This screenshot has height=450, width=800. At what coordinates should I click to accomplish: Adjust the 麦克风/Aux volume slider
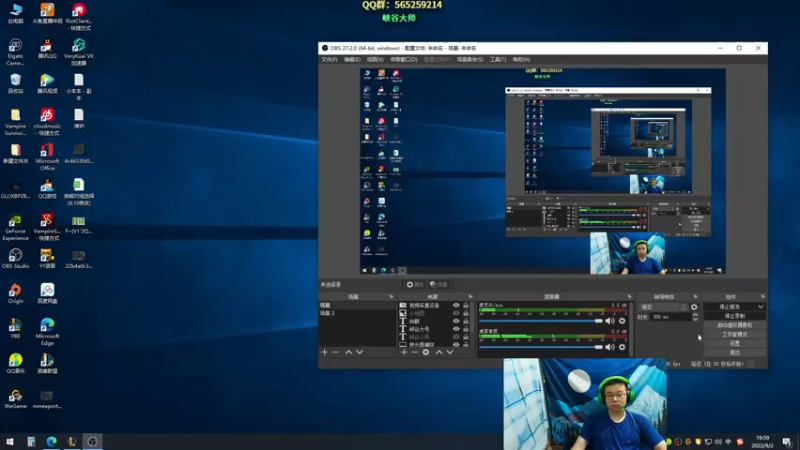(x=541, y=321)
